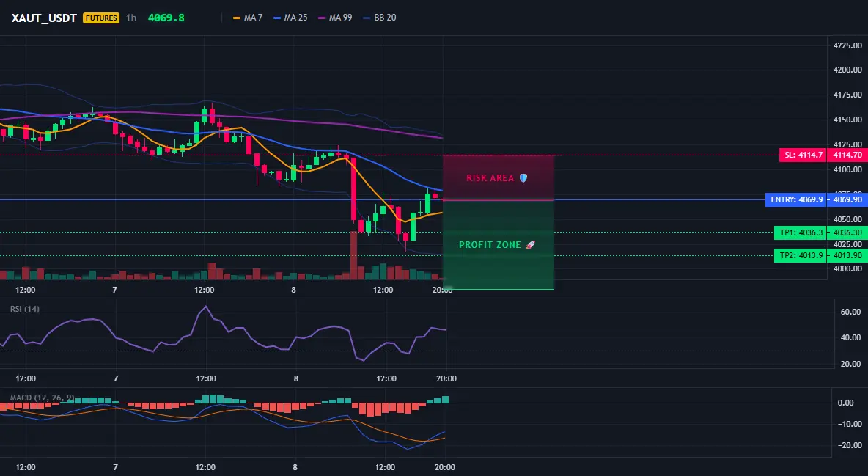This screenshot has width=868, height=476.
Task: Click the current price 4069.8
Action: click(x=166, y=18)
